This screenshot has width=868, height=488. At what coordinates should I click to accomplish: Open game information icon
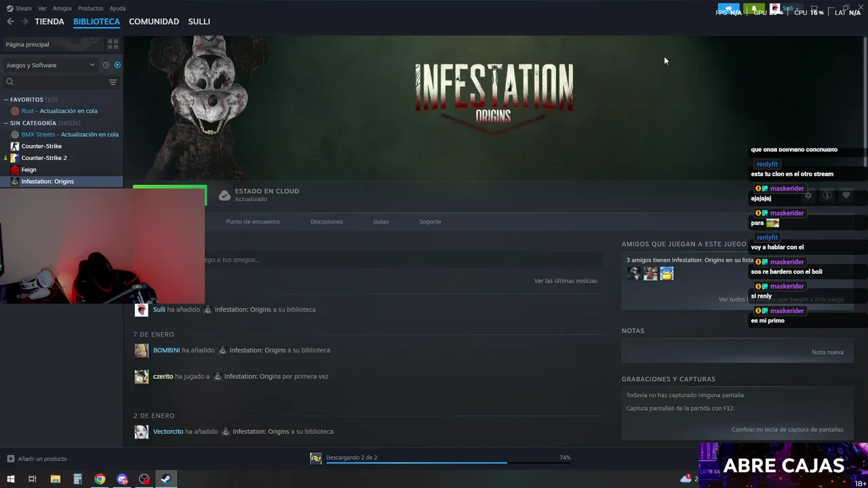[827, 195]
